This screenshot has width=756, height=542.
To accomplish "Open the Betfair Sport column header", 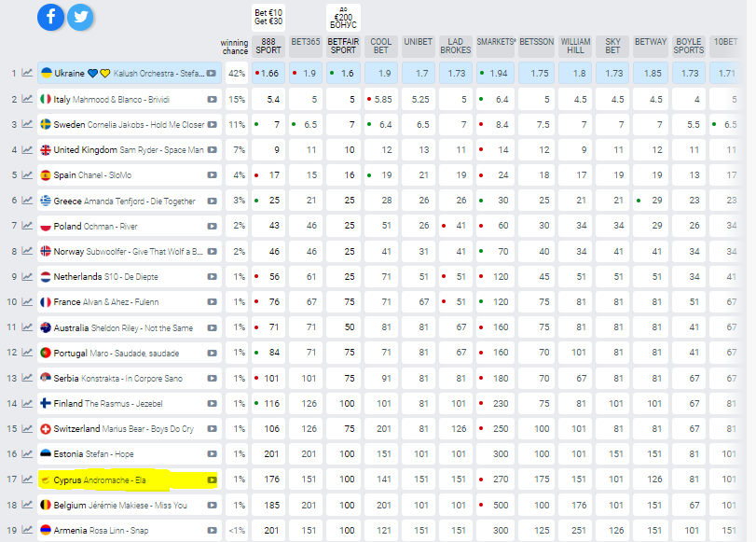I will coord(343,47).
